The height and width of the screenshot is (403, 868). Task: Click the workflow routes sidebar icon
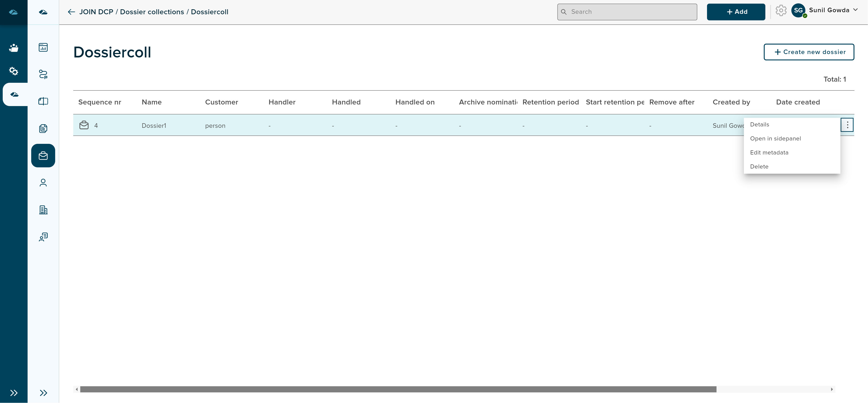pos(43,74)
